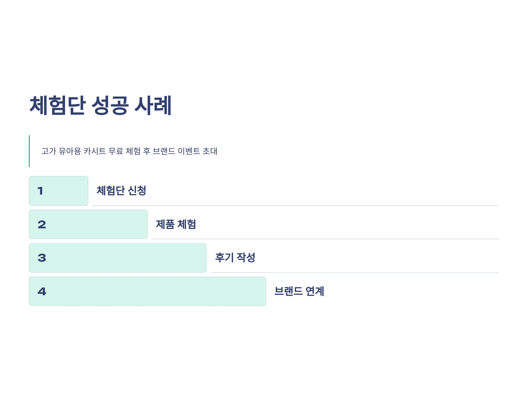
Task: Click the word 사례 in the title
Action: pyautogui.click(x=153, y=105)
